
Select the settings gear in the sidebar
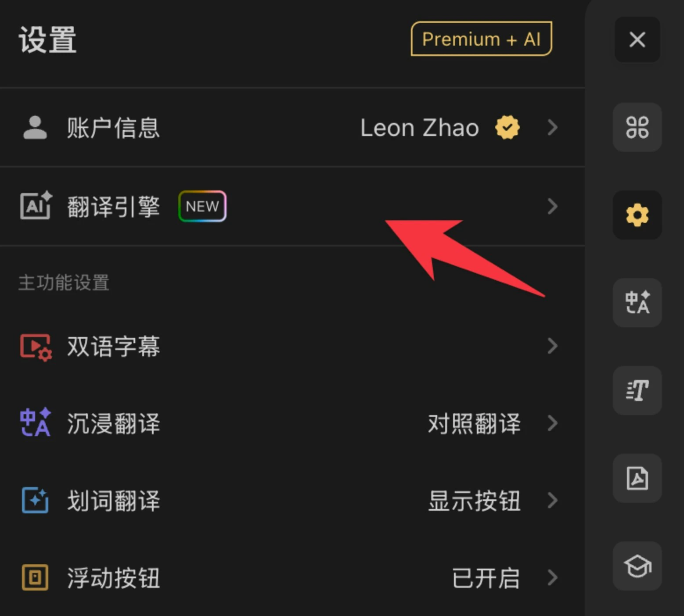[x=637, y=215]
